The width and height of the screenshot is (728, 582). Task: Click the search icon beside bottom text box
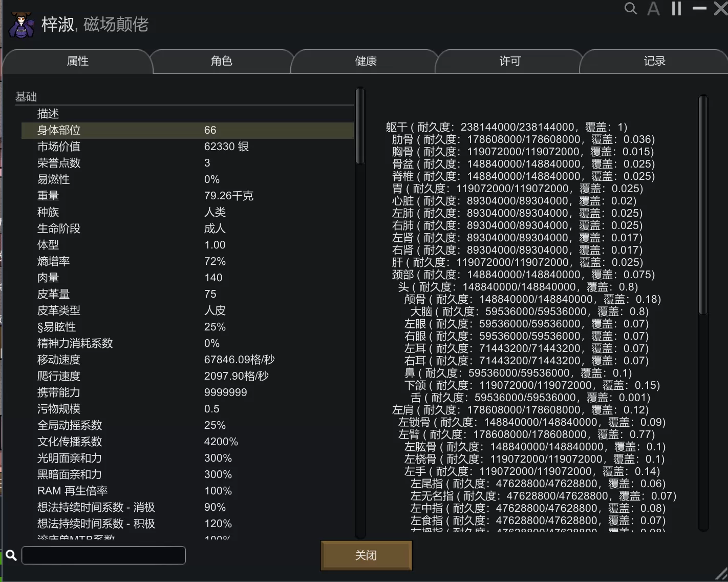(11, 555)
